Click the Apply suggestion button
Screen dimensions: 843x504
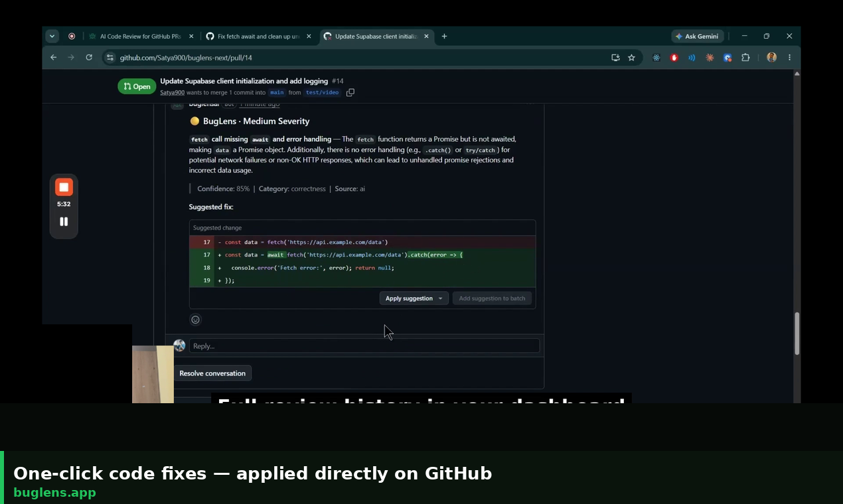[x=409, y=298]
